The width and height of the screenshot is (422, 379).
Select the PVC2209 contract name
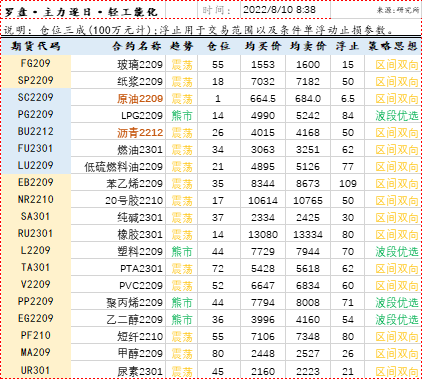point(141,286)
